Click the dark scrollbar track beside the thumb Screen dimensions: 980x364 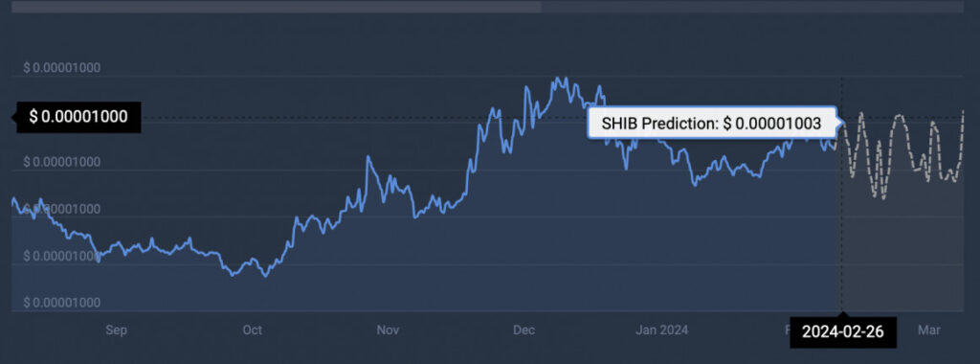752,7
